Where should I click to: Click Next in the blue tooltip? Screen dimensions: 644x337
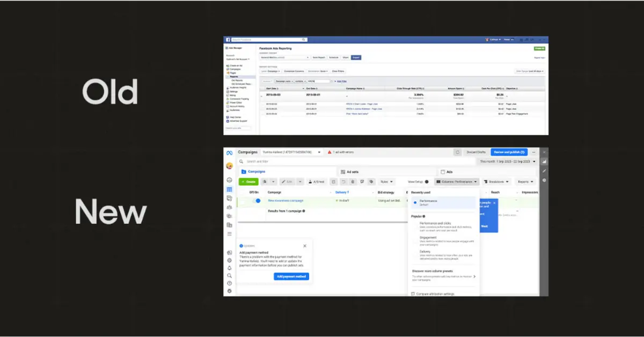tap(484, 226)
